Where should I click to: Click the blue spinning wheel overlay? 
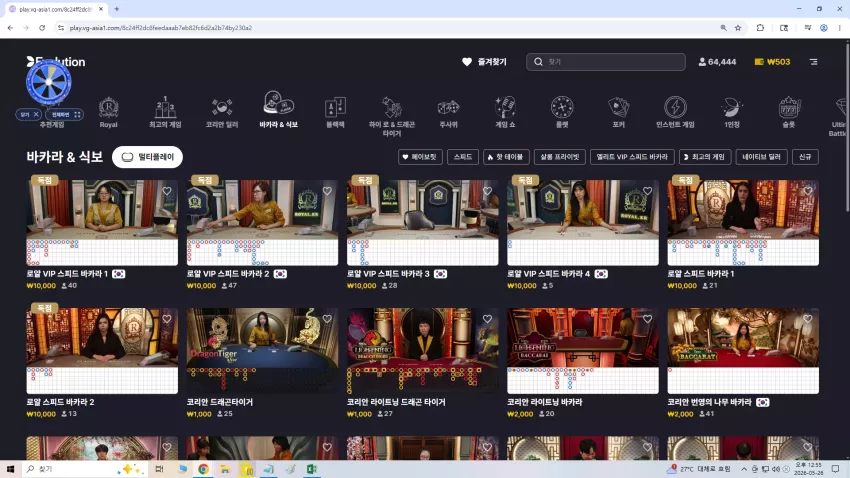click(x=49, y=82)
